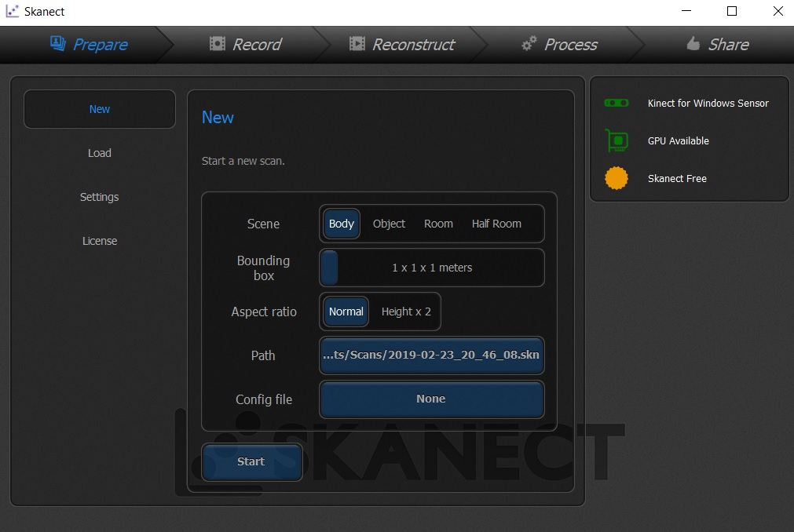Click the Aspect ratio label
This screenshot has height=532, width=794.
pyautogui.click(x=264, y=312)
